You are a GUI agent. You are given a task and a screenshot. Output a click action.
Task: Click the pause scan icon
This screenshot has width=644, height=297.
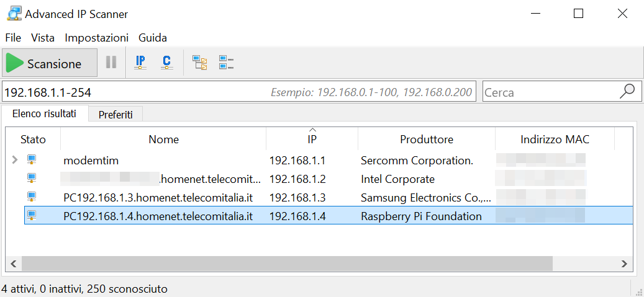111,63
